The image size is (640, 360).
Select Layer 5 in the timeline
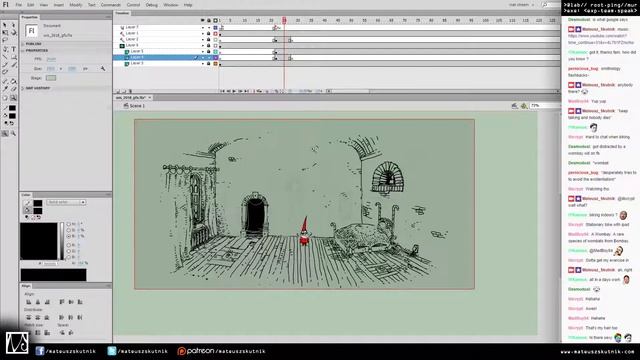click(x=137, y=51)
